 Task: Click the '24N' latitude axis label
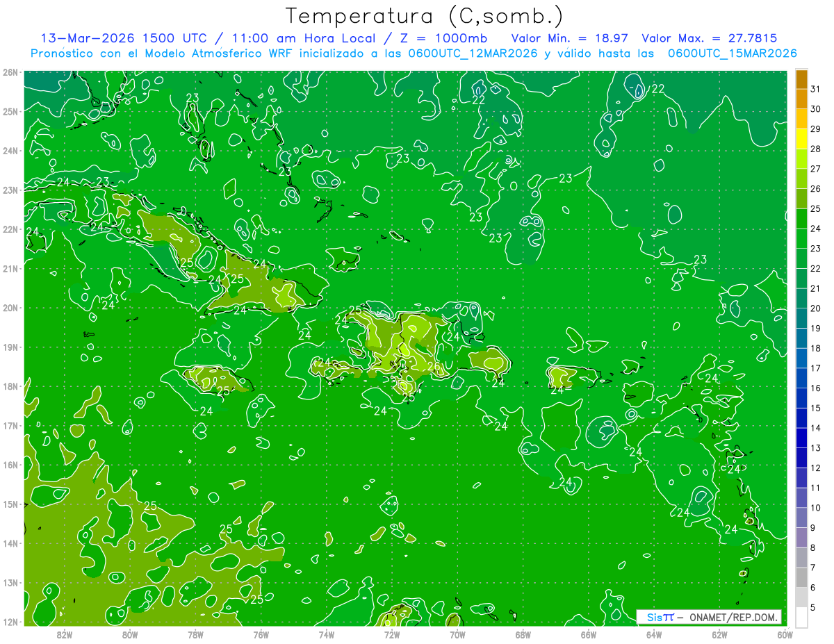pyautogui.click(x=10, y=151)
